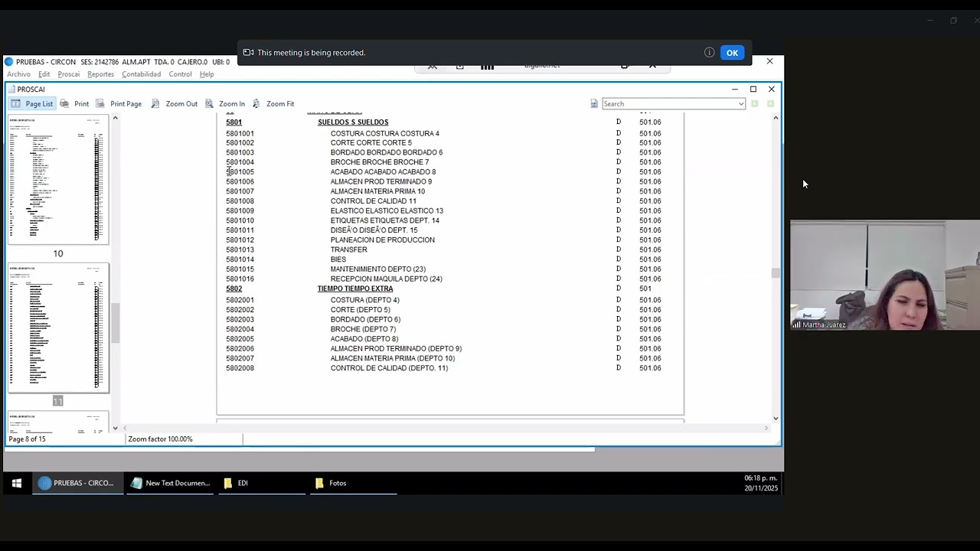Click the report view scroll-up arrow

(776, 118)
